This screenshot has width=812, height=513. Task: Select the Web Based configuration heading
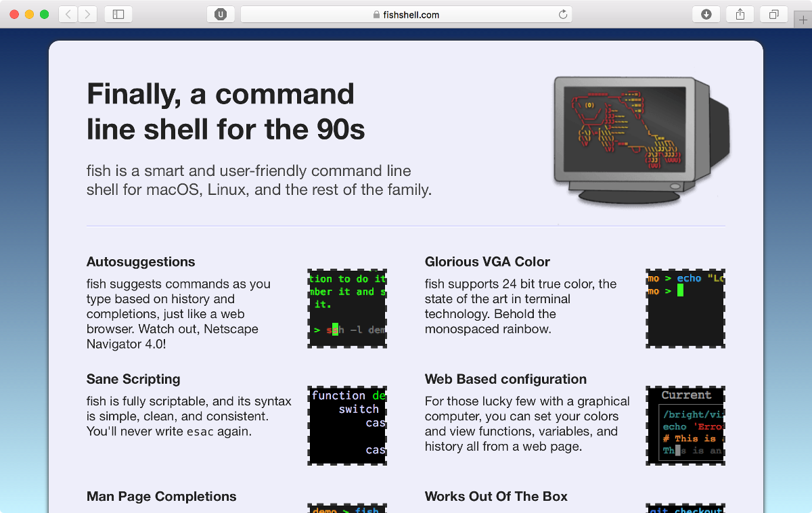click(505, 379)
